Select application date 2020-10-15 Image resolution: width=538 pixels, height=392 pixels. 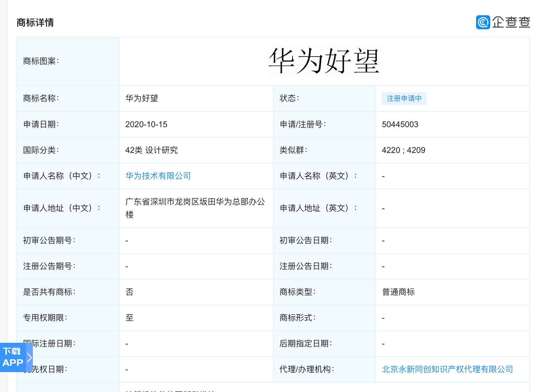point(146,125)
